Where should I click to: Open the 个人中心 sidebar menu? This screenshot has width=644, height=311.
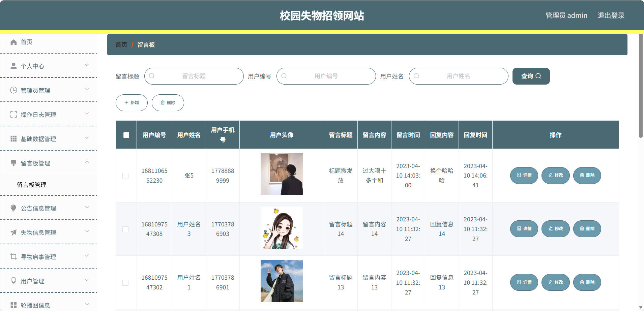pos(49,66)
